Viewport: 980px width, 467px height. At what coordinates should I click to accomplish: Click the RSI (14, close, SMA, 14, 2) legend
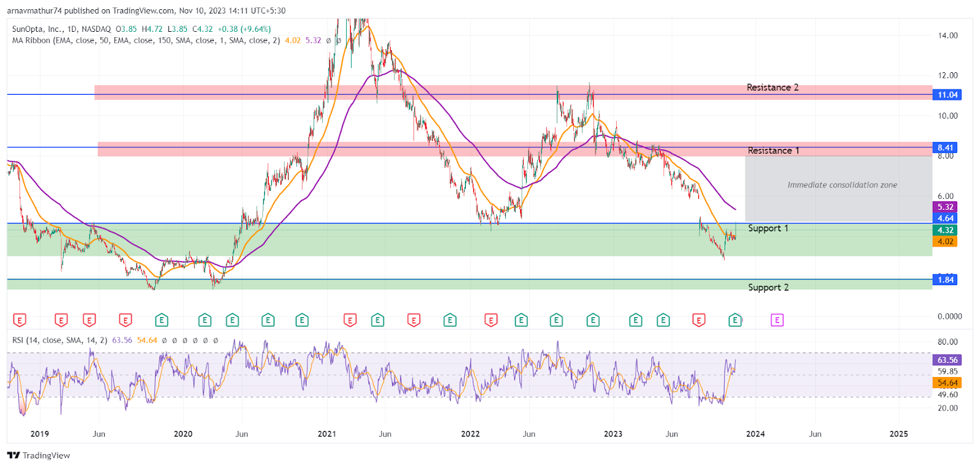point(60,340)
